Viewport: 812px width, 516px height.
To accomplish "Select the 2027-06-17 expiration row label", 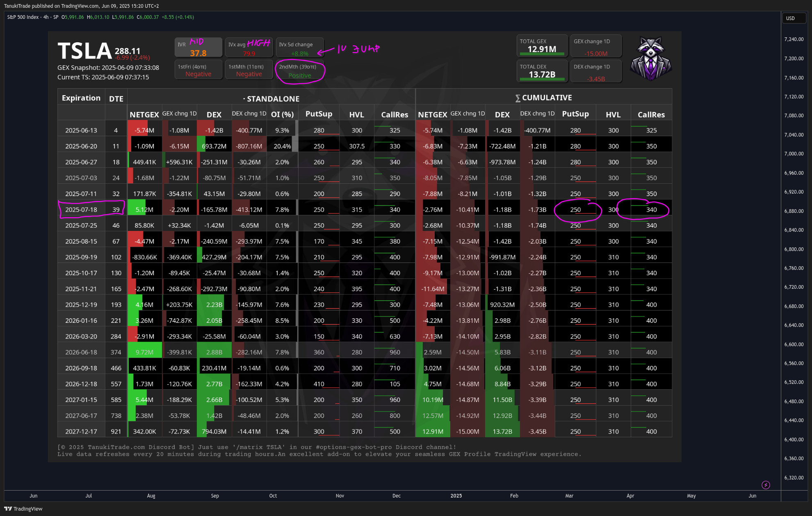I will (81, 416).
